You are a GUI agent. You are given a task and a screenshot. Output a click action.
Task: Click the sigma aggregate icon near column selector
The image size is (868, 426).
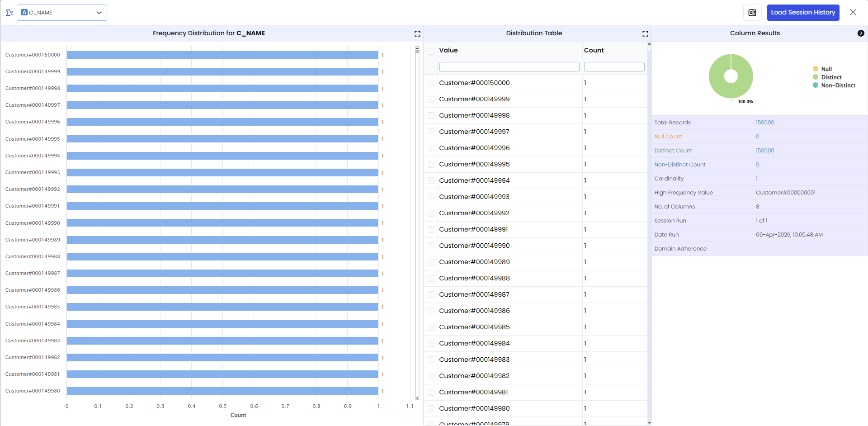point(9,13)
